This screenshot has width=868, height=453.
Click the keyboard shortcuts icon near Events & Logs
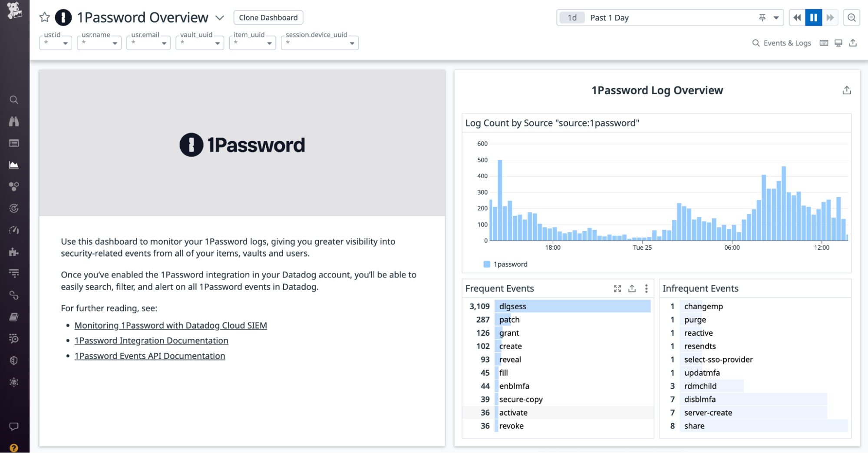pos(823,43)
